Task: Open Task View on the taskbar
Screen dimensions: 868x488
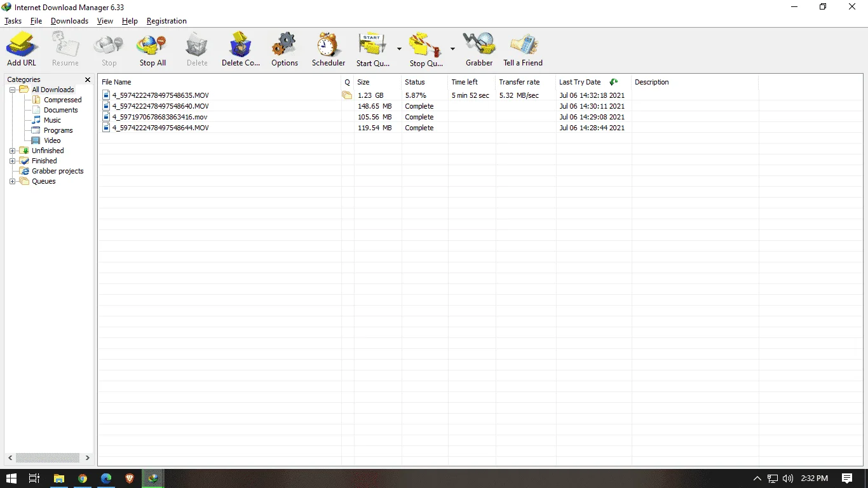Action: [x=34, y=478]
